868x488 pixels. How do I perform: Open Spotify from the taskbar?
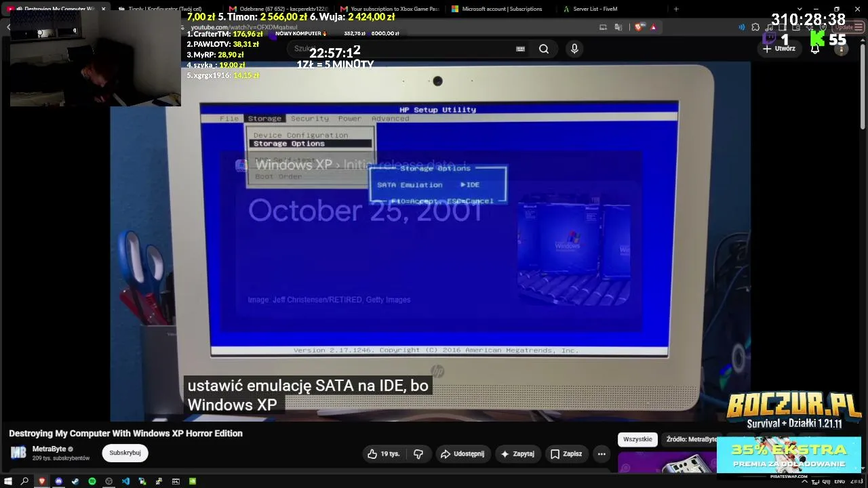(x=92, y=481)
